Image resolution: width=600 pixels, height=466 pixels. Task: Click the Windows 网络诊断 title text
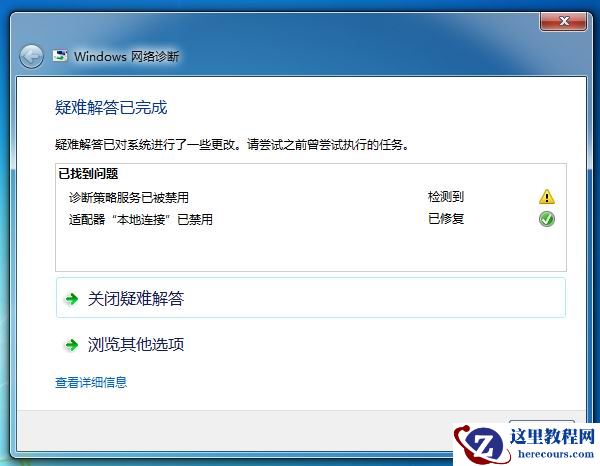tap(126, 57)
